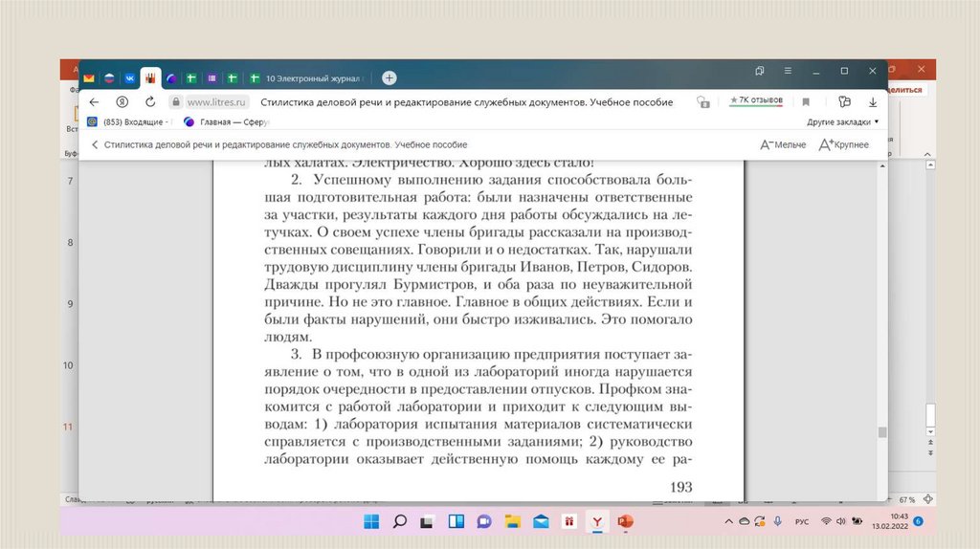Open PowerPoint from the taskbar
The width and height of the screenshot is (980, 549).
625,521
